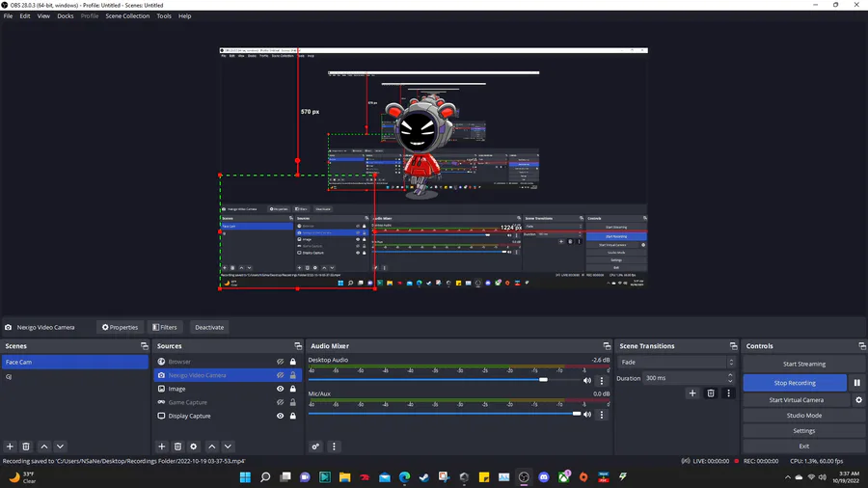Toggle lock on Image source
Viewport: 868px width, 488px height.
pyautogui.click(x=293, y=389)
